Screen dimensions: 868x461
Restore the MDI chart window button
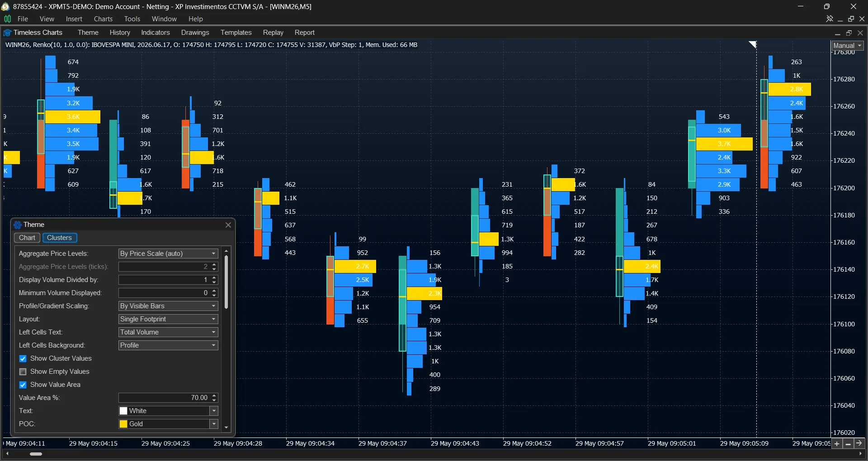(851, 19)
